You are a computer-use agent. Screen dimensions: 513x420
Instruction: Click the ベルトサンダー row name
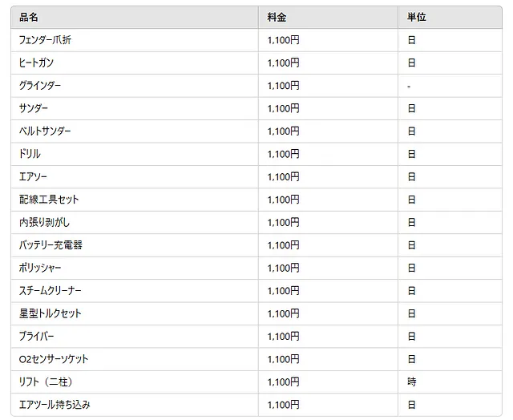[x=45, y=131]
